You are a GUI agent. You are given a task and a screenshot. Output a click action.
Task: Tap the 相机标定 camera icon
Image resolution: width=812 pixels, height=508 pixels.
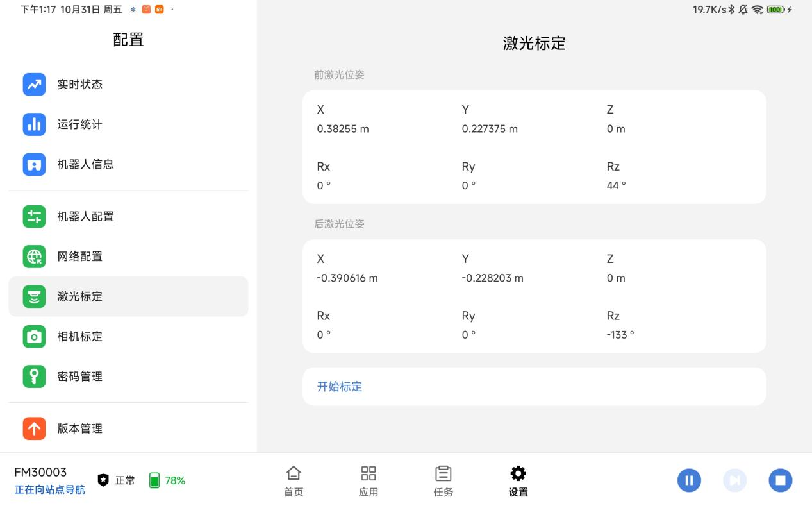pos(34,336)
